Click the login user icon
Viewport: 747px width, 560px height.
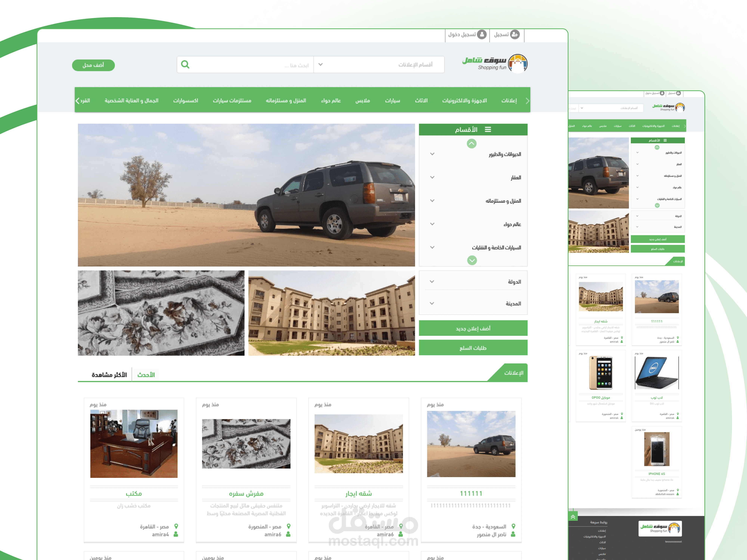tap(482, 34)
